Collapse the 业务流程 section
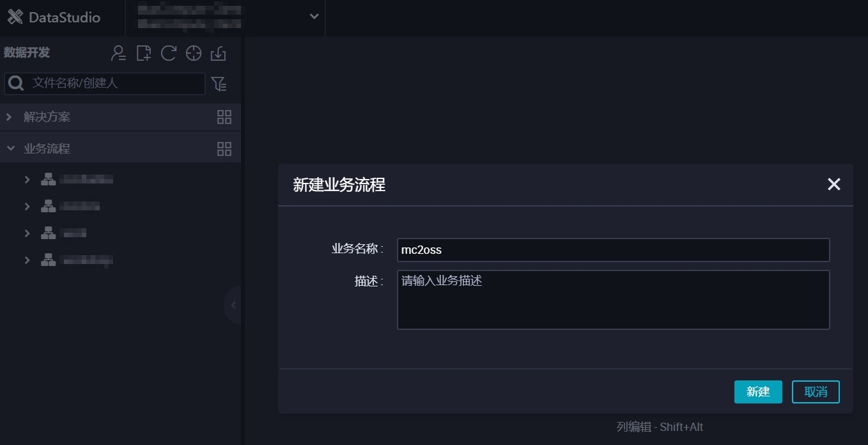 coord(10,148)
